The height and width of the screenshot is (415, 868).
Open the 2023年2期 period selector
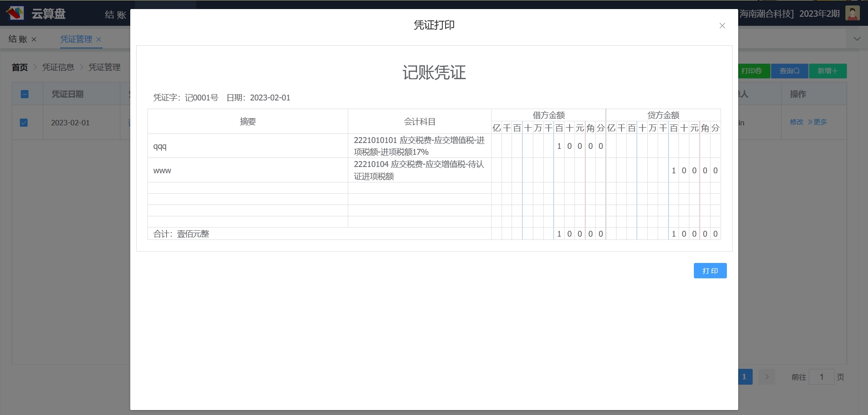click(x=819, y=14)
